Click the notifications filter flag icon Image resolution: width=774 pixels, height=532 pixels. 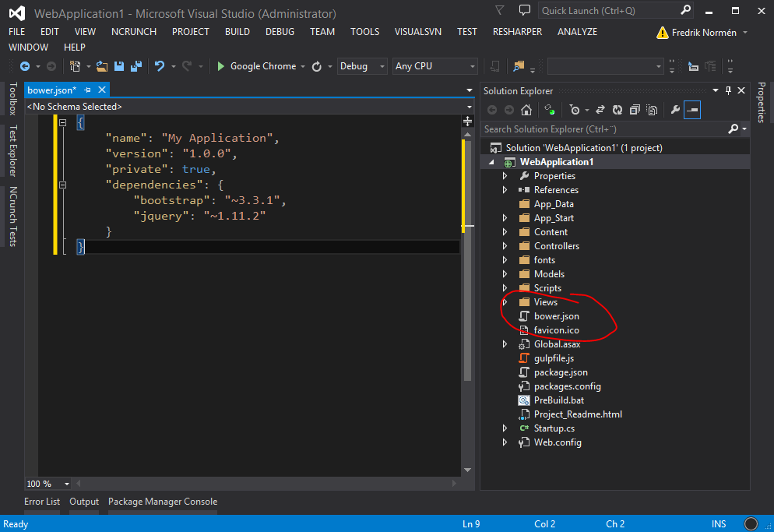tap(500, 10)
